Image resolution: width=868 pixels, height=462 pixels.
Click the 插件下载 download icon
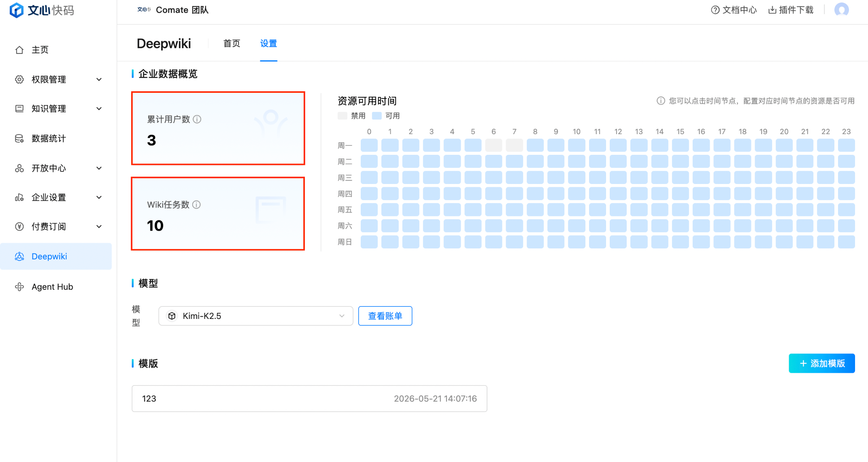[x=772, y=10]
